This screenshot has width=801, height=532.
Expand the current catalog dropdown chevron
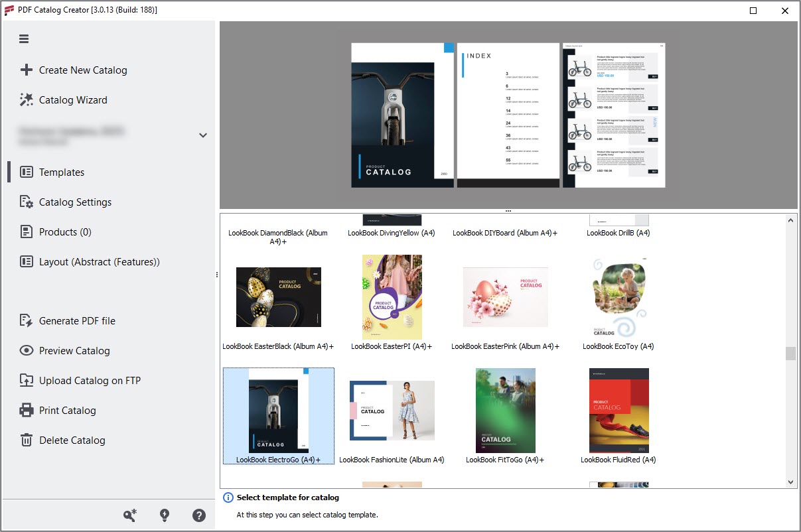click(x=203, y=135)
